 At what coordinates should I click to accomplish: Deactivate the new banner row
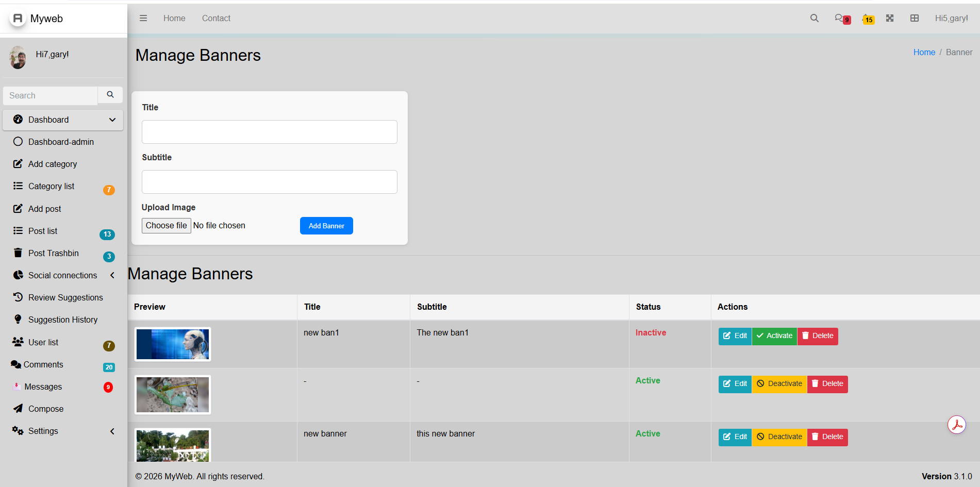pos(779,437)
